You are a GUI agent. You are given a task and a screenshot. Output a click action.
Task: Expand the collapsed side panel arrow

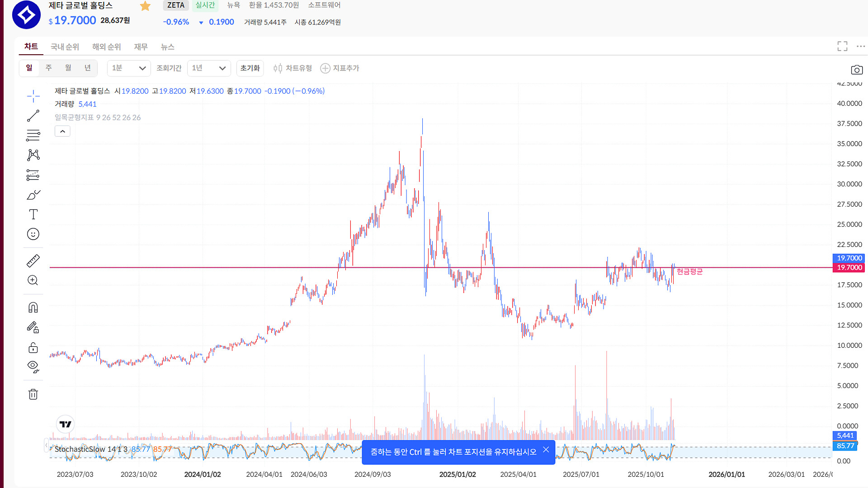tap(46, 445)
